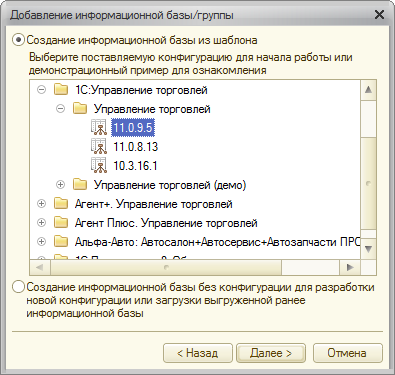Click the tree scrollbar down arrow
The image size is (395, 375).
pyautogui.click(x=368, y=249)
